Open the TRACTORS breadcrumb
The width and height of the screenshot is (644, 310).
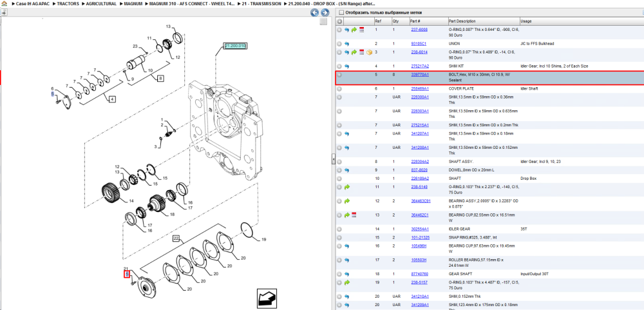pos(69,3)
